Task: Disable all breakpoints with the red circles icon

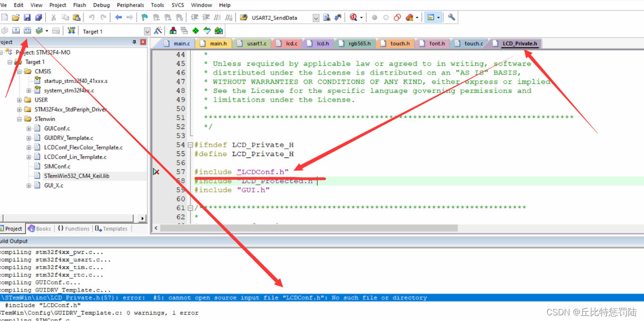Action: [x=397, y=17]
